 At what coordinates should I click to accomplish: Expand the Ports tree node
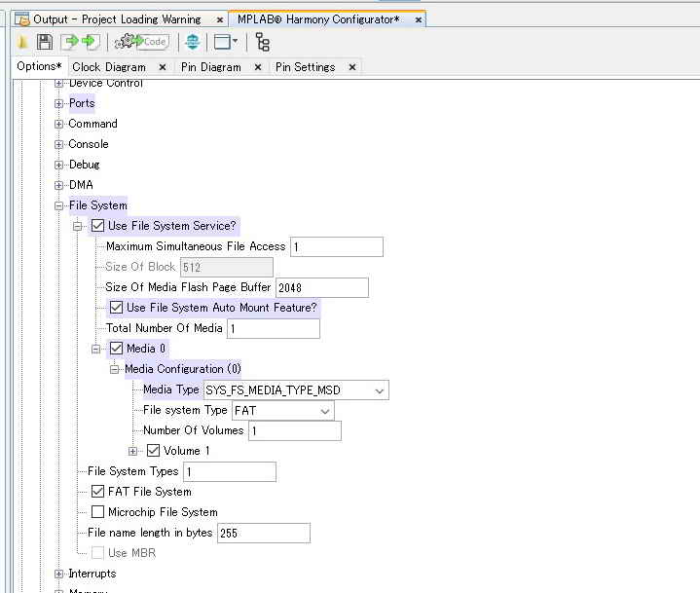click(x=58, y=103)
